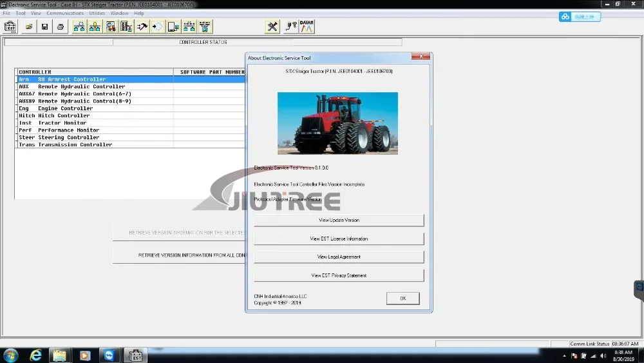Open the Help menu

[139, 13]
